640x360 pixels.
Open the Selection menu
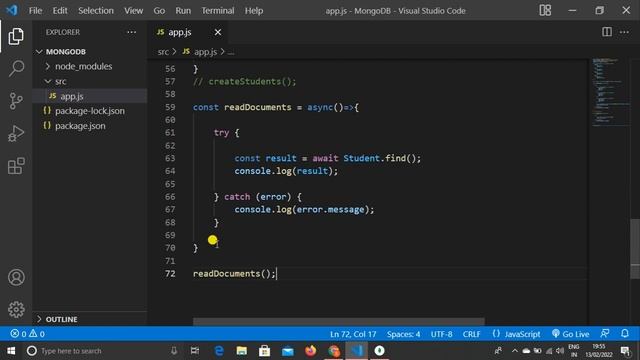(96, 11)
